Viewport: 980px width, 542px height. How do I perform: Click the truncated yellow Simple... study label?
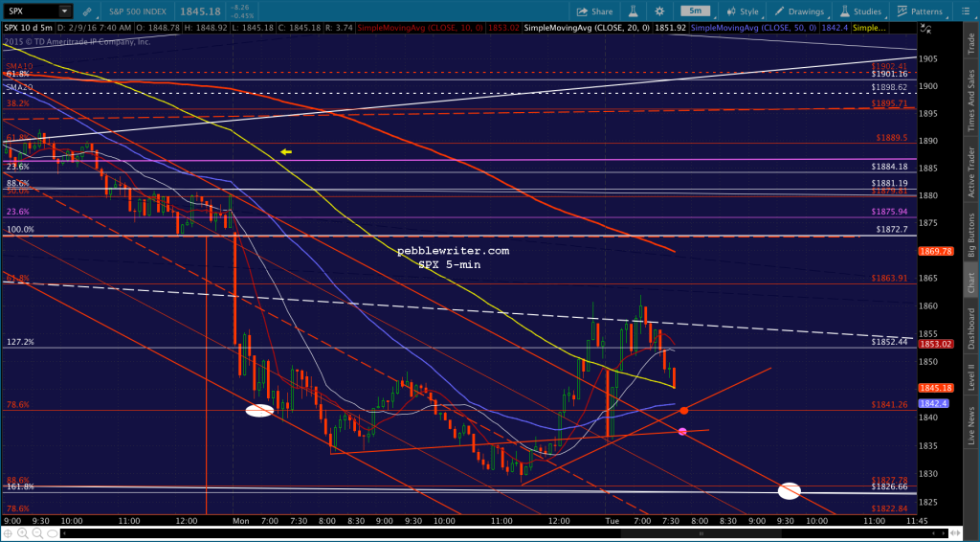coord(869,28)
